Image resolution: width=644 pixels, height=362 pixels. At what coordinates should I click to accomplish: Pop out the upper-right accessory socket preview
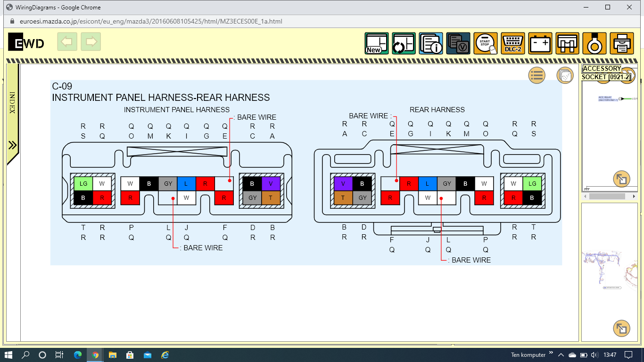pos(621,179)
